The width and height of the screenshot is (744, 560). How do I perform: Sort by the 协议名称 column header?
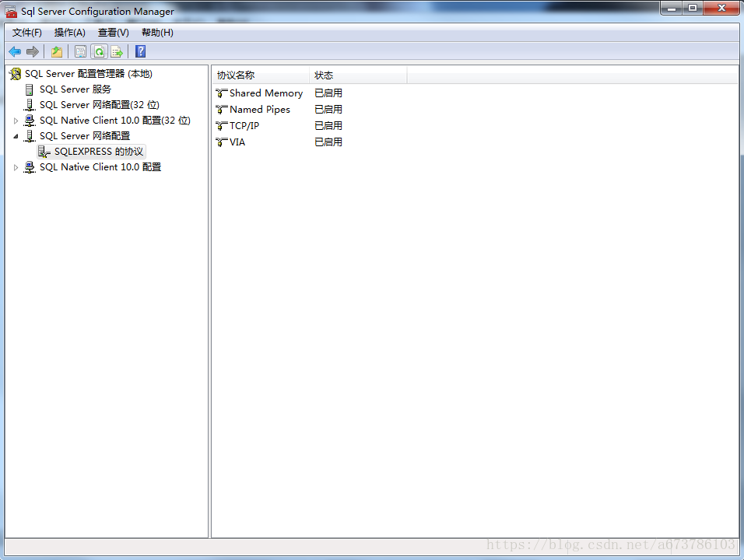click(261, 75)
